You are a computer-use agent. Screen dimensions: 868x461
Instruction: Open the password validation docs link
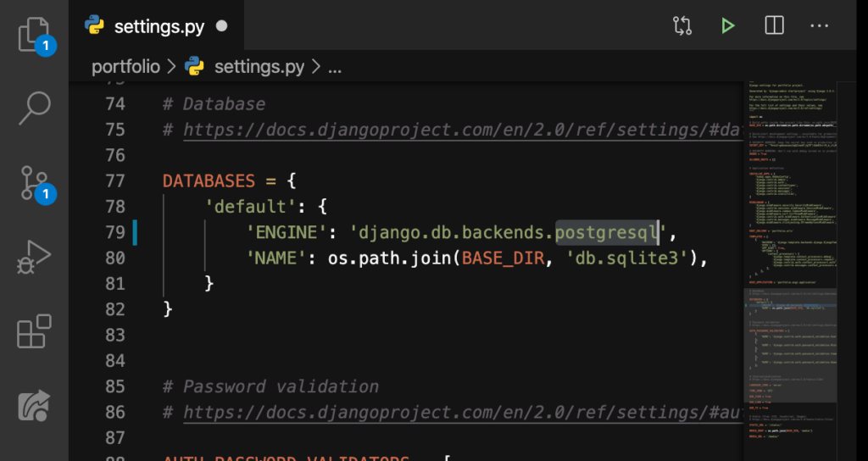462,413
